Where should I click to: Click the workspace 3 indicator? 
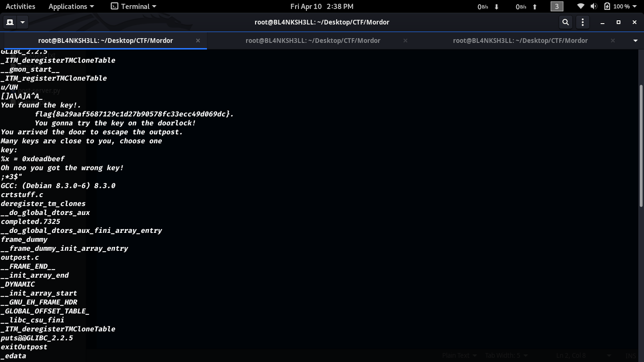tap(556, 7)
